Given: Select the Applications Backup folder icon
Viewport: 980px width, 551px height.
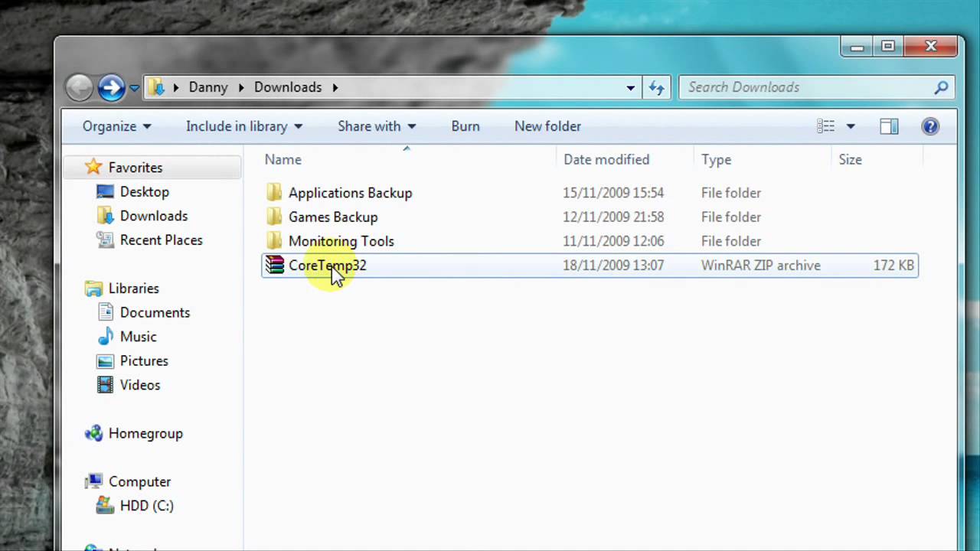Looking at the screenshot, I should pyautogui.click(x=274, y=192).
